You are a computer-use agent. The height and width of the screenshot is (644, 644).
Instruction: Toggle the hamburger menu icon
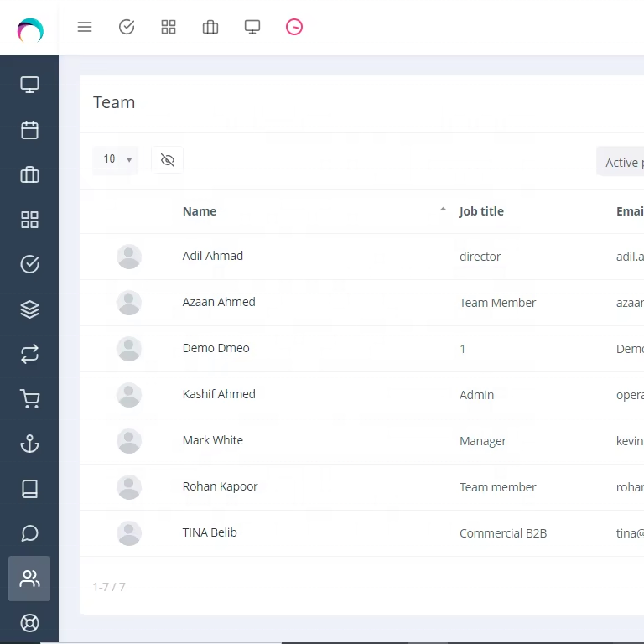(85, 27)
